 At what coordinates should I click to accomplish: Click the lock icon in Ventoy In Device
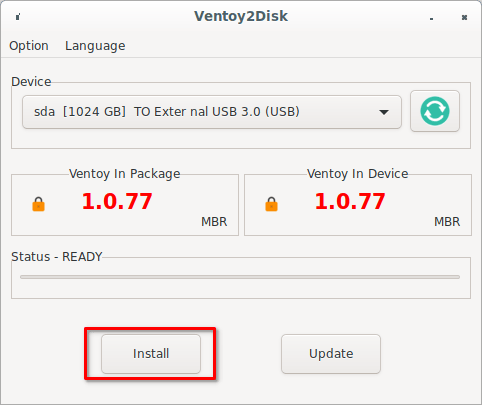coord(271,204)
